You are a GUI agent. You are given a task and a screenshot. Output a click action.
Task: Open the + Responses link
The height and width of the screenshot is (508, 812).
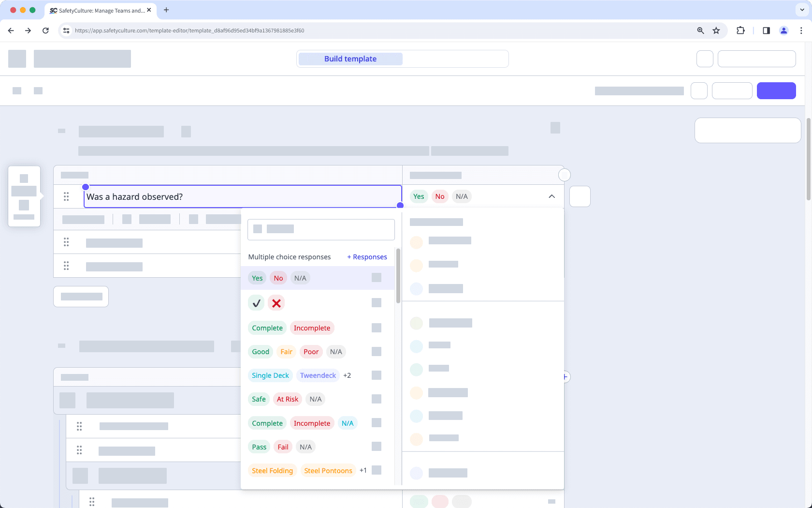point(367,257)
